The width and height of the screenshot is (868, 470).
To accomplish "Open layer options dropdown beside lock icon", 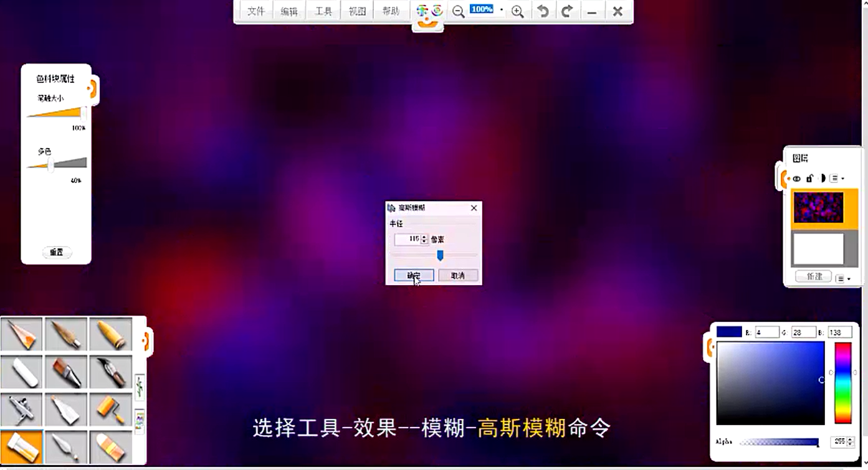I will [x=837, y=179].
